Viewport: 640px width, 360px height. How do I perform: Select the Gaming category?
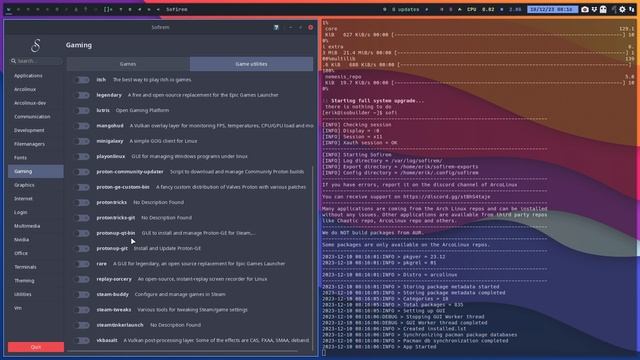coord(36,171)
